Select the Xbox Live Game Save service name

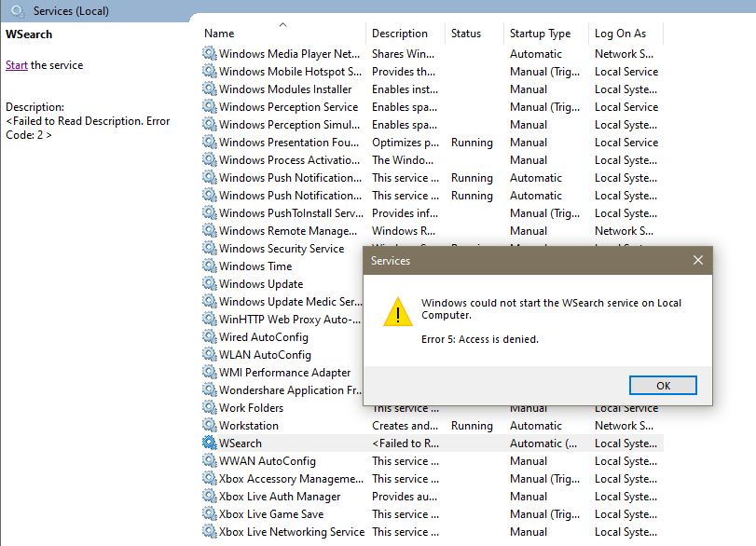271,514
